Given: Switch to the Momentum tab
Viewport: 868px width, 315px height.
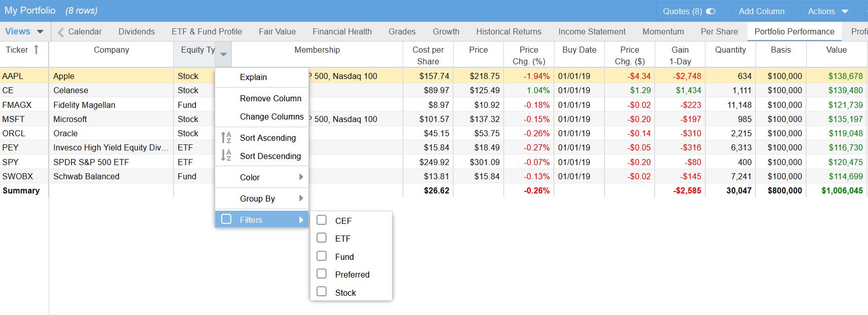Looking at the screenshot, I should [663, 31].
